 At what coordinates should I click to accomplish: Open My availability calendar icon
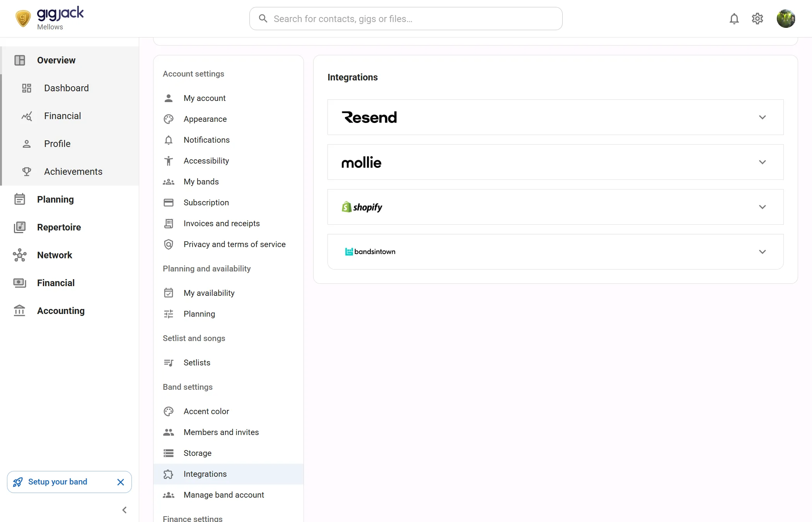(x=169, y=293)
